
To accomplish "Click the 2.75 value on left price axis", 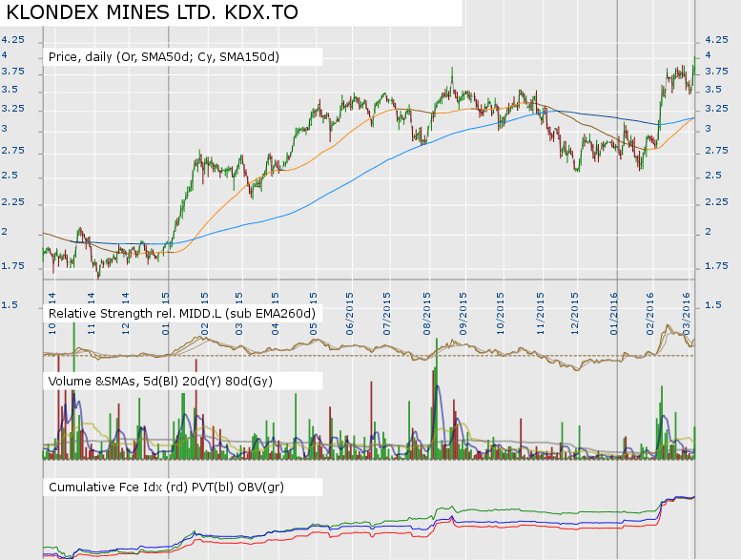I will [x=12, y=151].
